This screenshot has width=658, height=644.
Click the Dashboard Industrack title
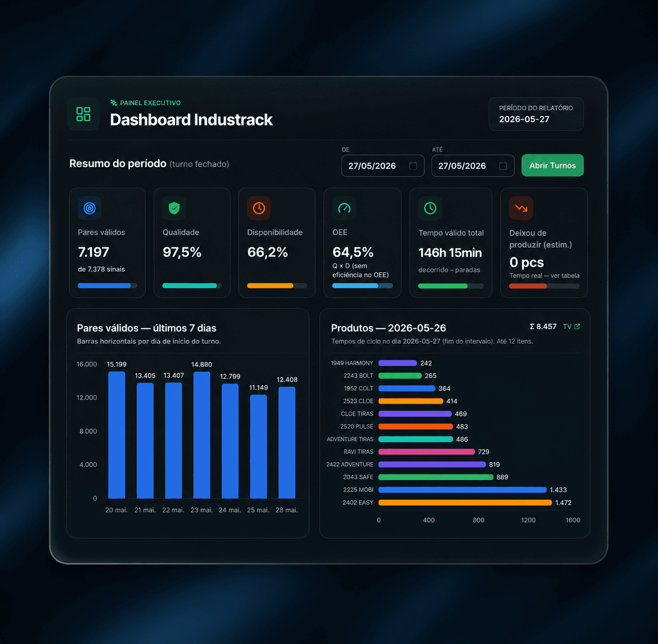point(191,120)
